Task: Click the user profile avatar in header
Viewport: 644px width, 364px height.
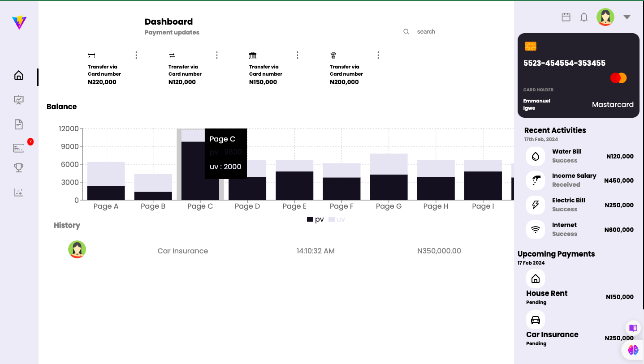Action: coord(605,17)
